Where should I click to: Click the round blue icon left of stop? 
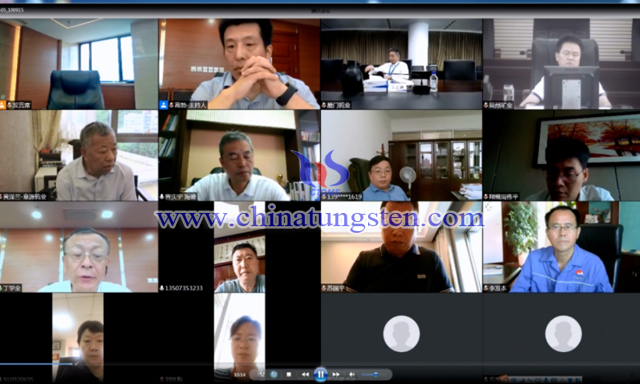pos(274,374)
